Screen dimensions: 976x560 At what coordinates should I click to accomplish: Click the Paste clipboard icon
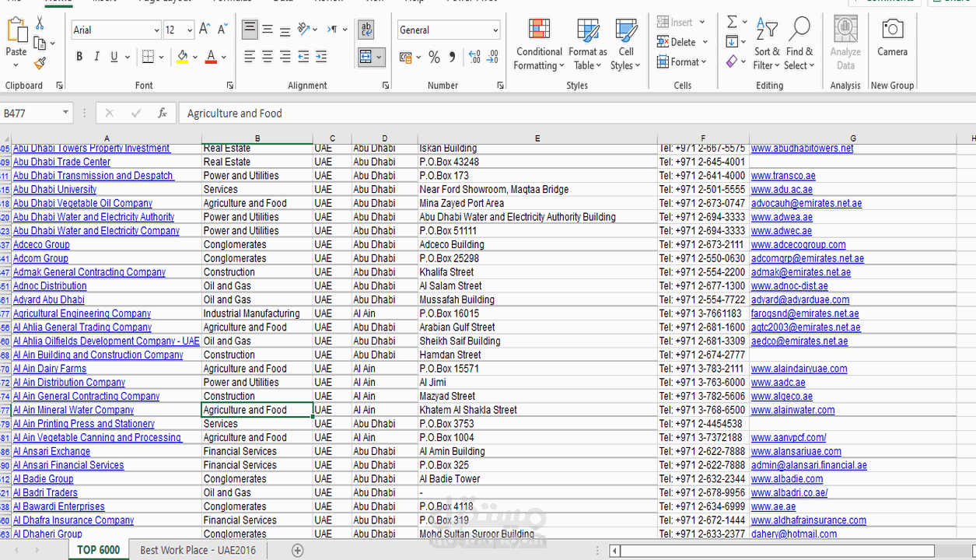pos(16,30)
